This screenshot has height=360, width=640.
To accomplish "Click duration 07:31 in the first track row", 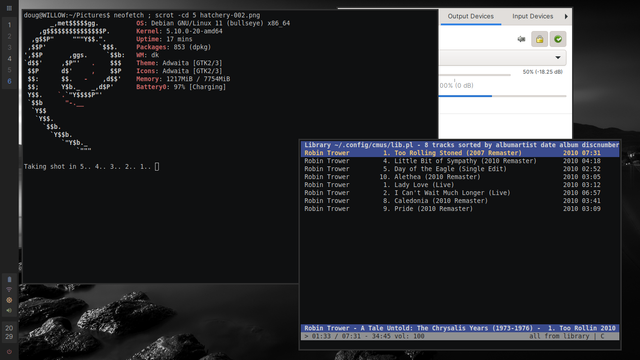I will click(591, 153).
